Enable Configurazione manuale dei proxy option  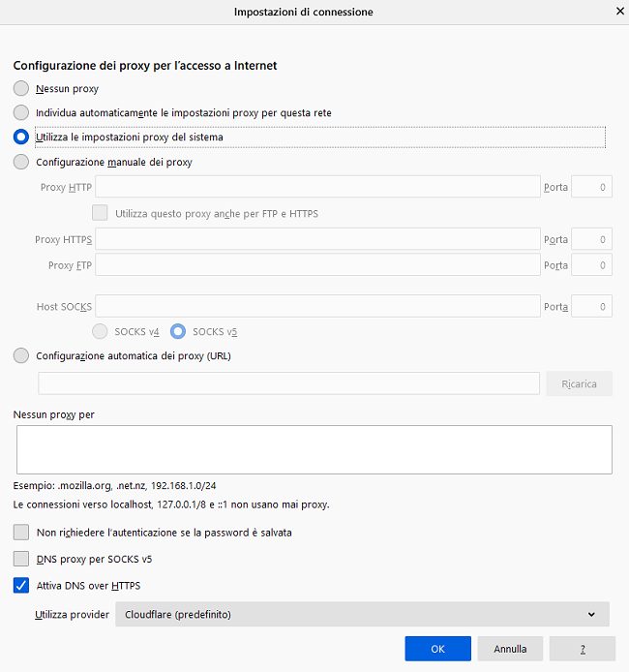(x=21, y=162)
